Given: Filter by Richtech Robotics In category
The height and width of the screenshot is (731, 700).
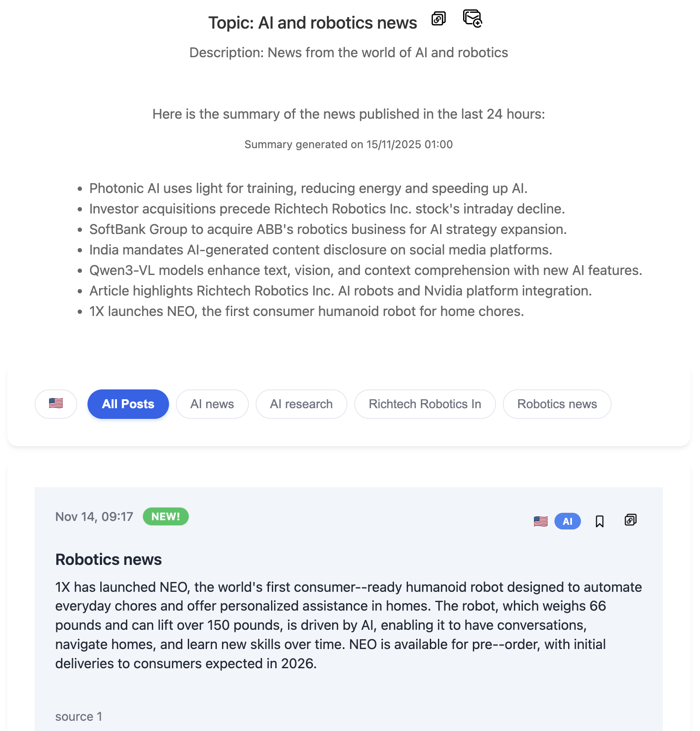Looking at the screenshot, I should pos(425,404).
